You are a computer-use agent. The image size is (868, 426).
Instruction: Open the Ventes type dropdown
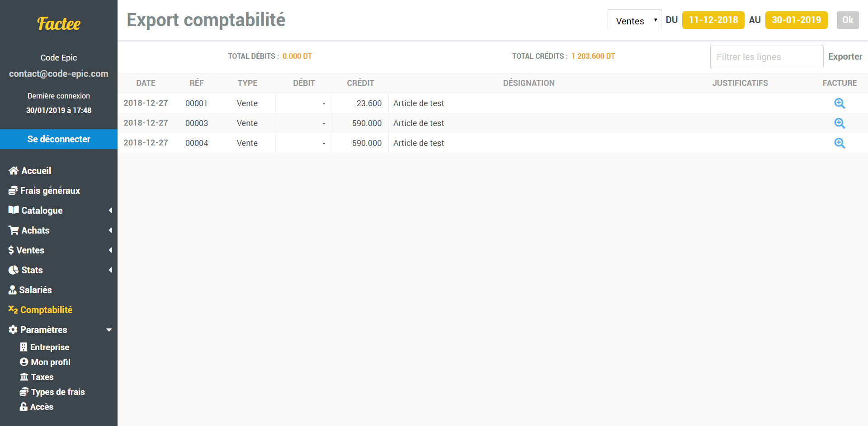point(634,20)
